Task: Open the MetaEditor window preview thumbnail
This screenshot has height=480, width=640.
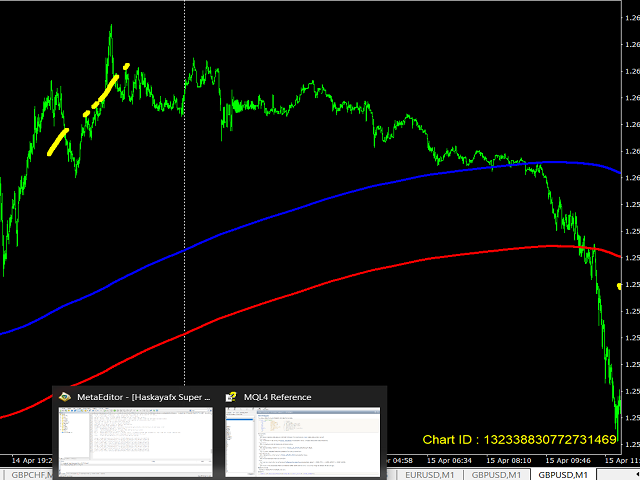Action: pyautogui.click(x=136, y=441)
